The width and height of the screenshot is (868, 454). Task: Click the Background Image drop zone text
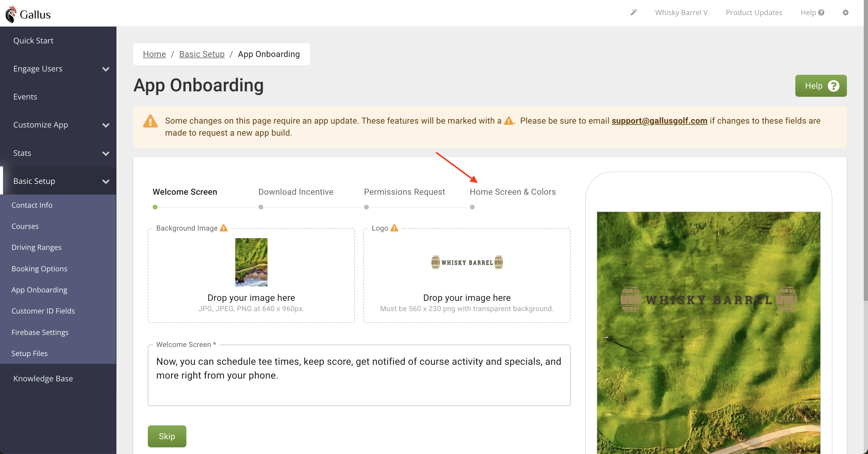pyautogui.click(x=251, y=298)
